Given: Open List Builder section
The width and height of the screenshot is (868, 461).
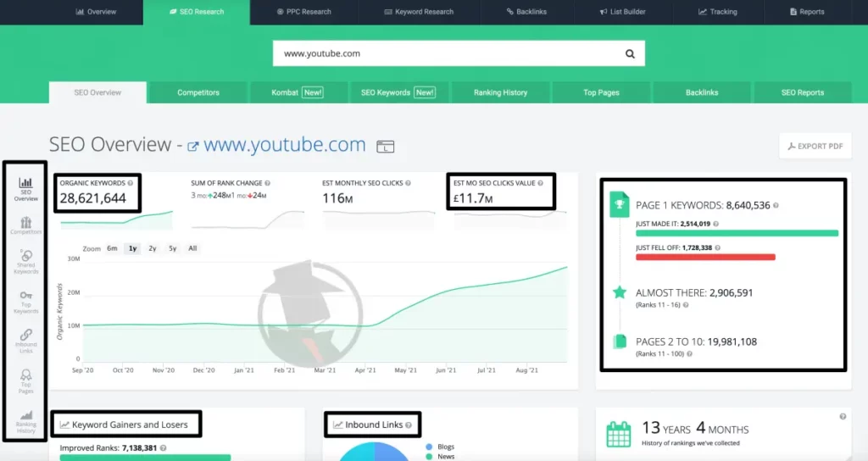Looking at the screenshot, I should tap(622, 12).
